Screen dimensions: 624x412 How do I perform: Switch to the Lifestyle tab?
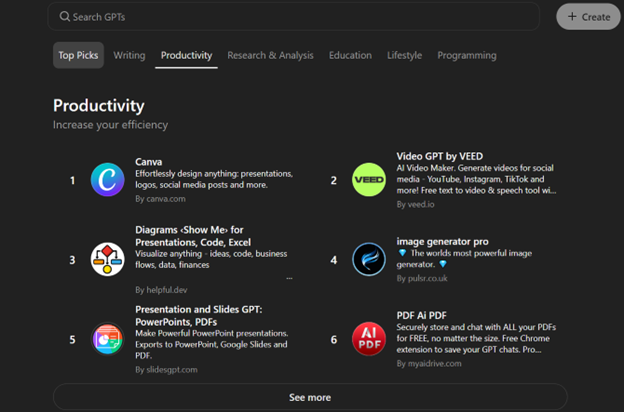click(x=404, y=55)
